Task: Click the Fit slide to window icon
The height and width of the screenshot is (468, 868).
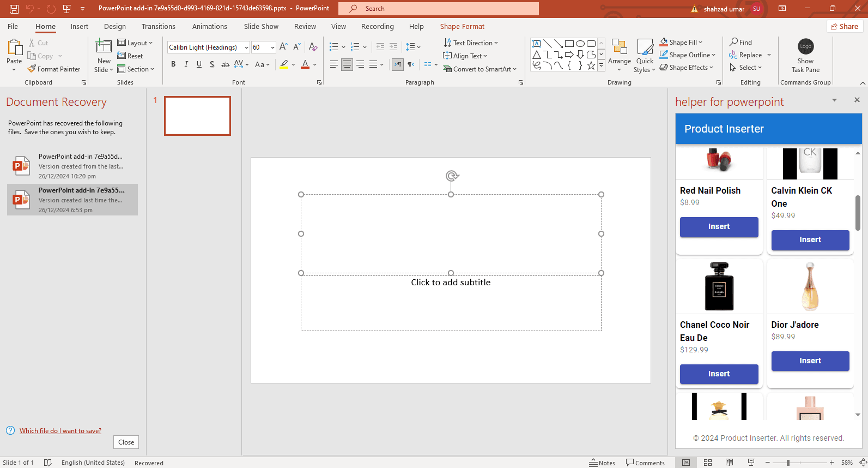Action: [863, 463]
